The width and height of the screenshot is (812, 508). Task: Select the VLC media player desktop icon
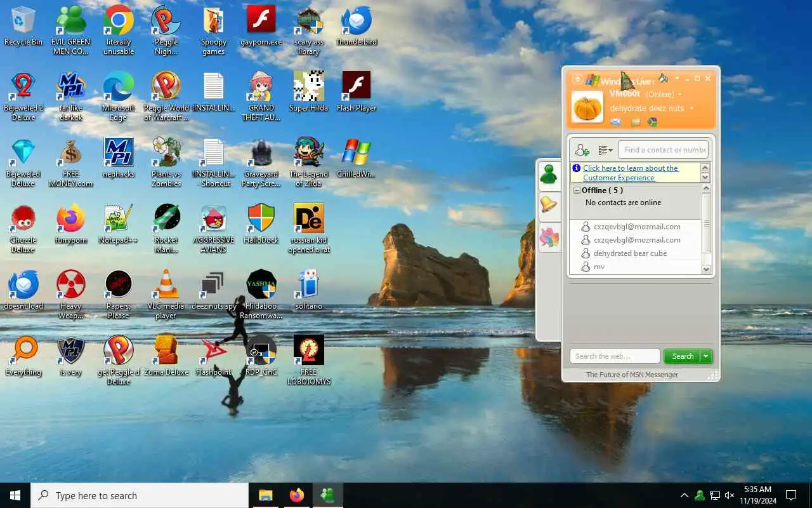pyautogui.click(x=166, y=295)
